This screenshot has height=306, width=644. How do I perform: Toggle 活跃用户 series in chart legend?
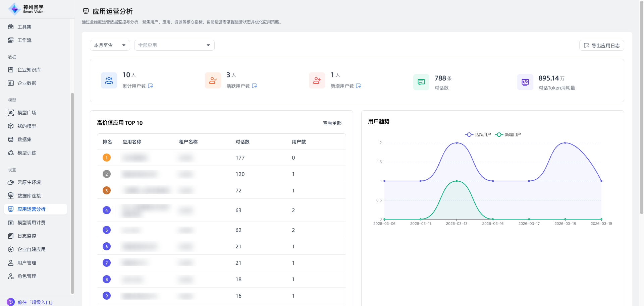(x=478, y=134)
